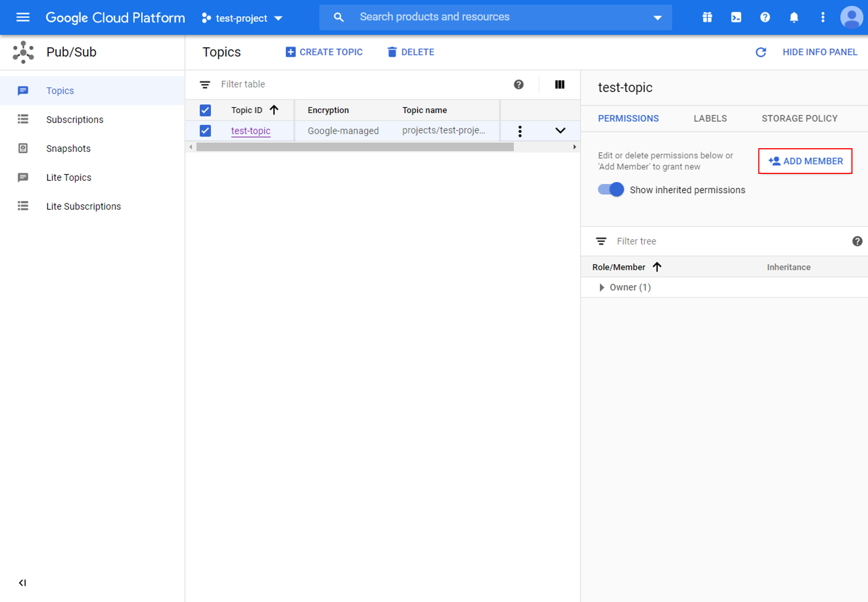Open the notifications bell
This screenshot has height=602, width=868.
(x=794, y=17)
